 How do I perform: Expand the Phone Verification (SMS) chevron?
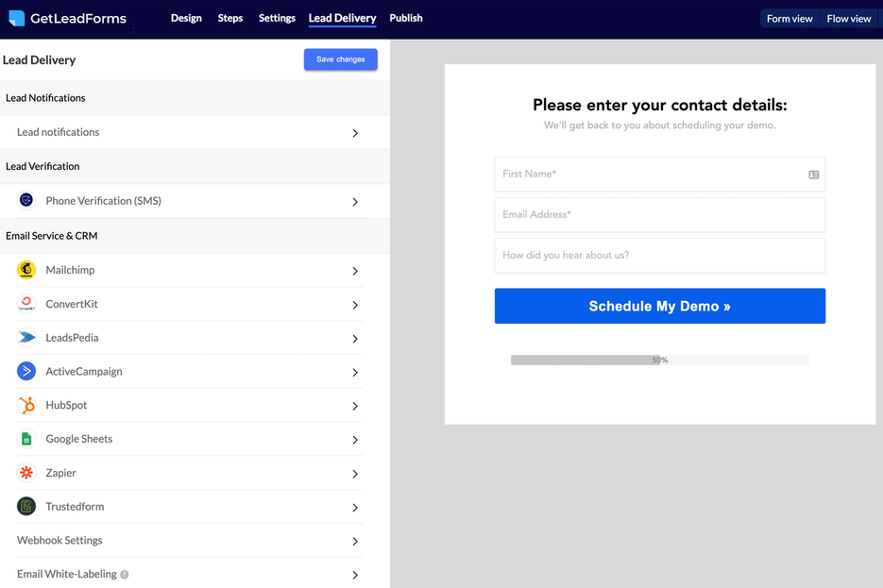pyautogui.click(x=355, y=202)
